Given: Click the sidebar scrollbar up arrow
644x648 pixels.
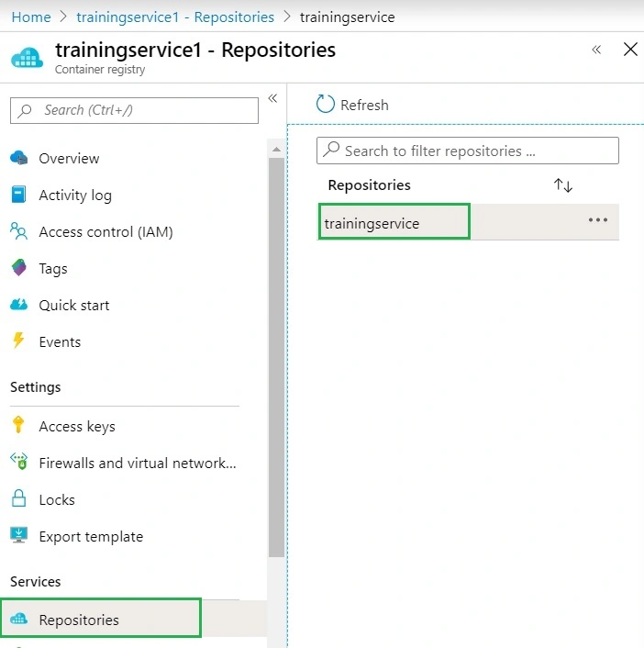Looking at the screenshot, I should [x=276, y=150].
